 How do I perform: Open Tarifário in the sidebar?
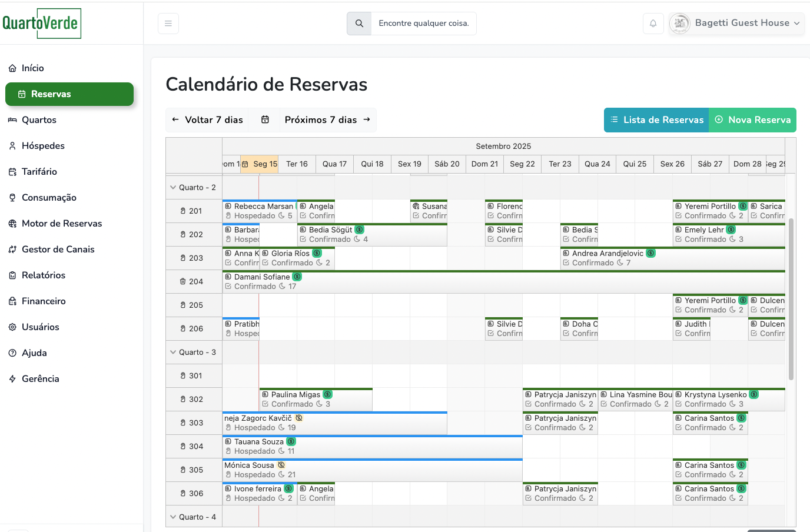click(x=39, y=172)
